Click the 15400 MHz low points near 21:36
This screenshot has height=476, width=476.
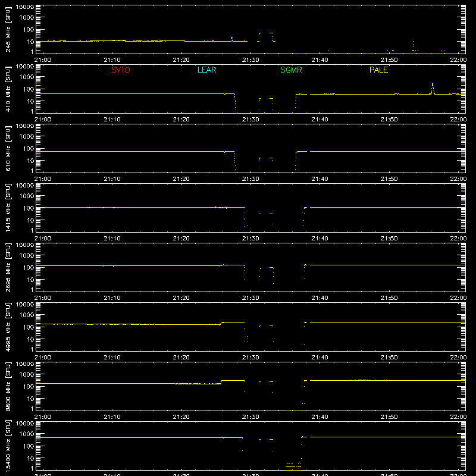tap(293, 465)
